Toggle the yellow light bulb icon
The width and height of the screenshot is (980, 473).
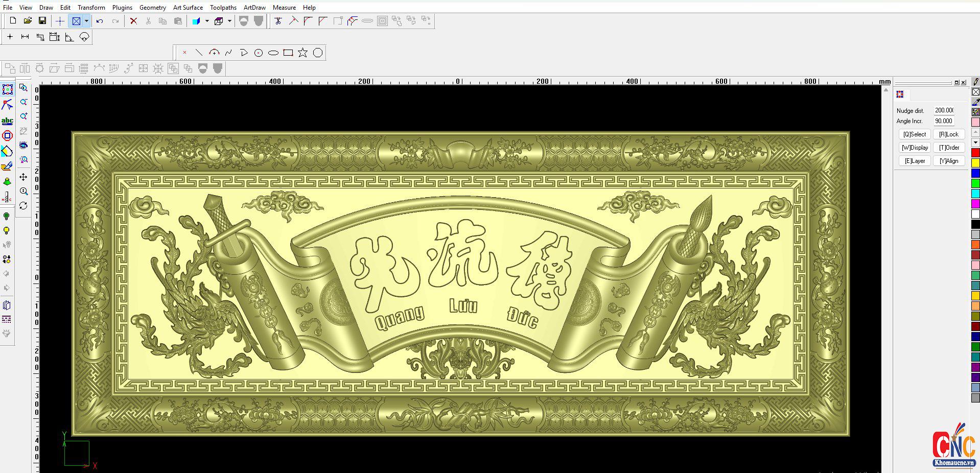point(7,231)
